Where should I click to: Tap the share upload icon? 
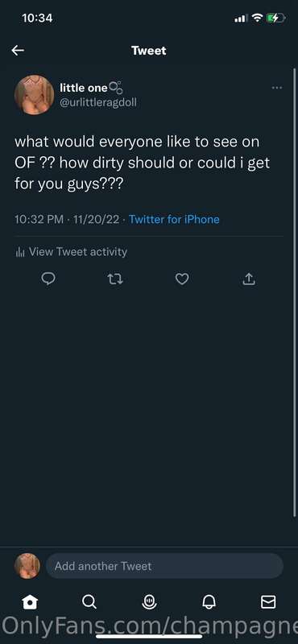pyautogui.click(x=249, y=279)
